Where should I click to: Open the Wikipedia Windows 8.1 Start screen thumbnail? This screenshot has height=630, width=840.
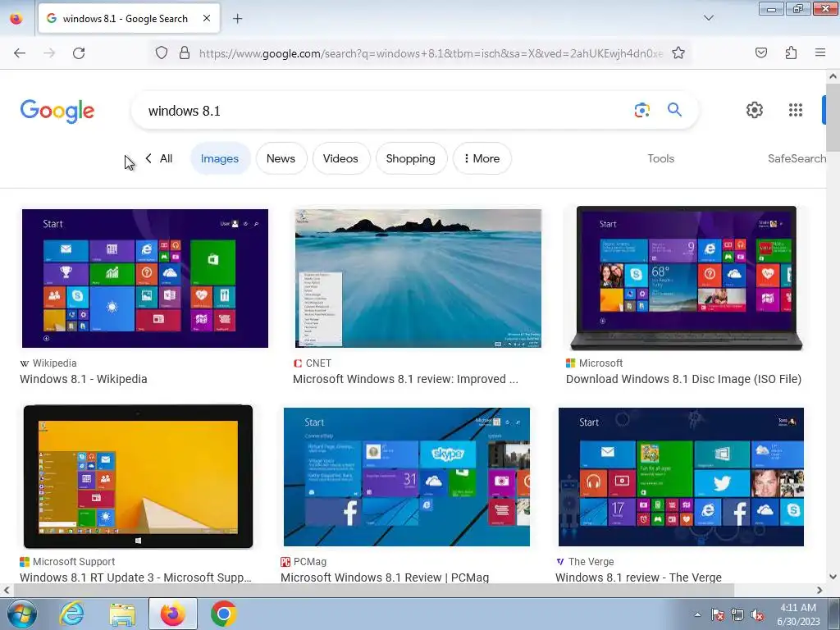pyautogui.click(x=144, y=279)
